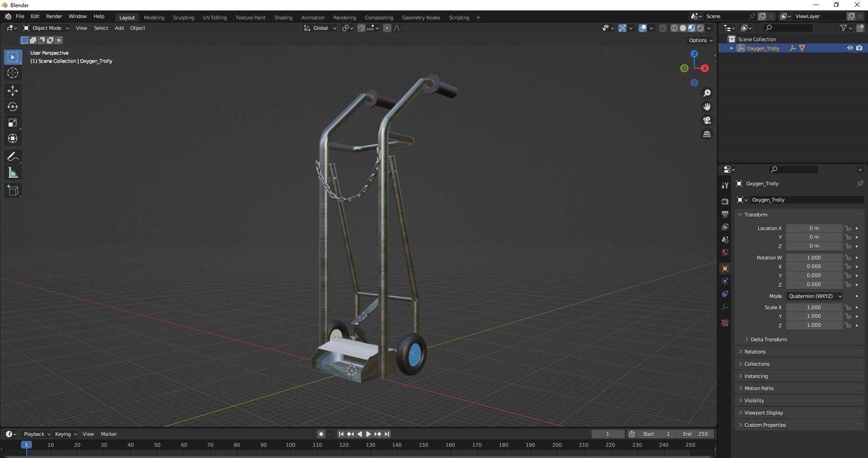The height and width of the screenshot is (458, 868).
Task: Open the Output properties tab
Action: click(x=725, y=214)
